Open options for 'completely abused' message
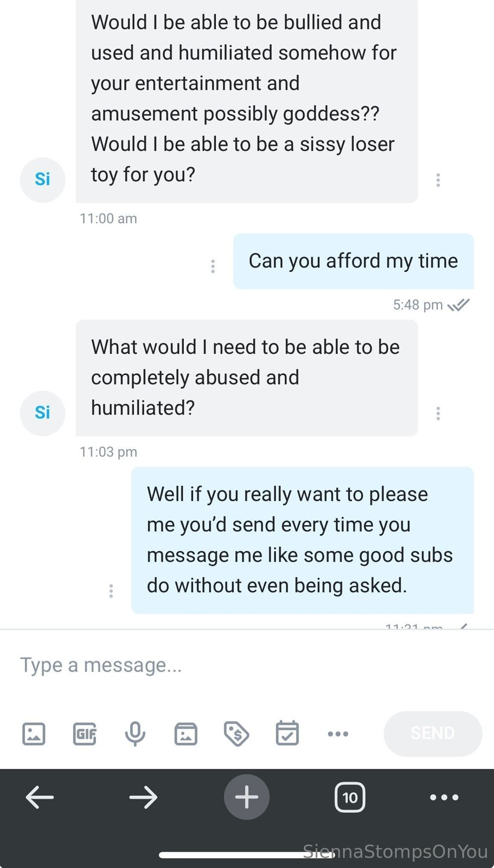 pos(438,414)
